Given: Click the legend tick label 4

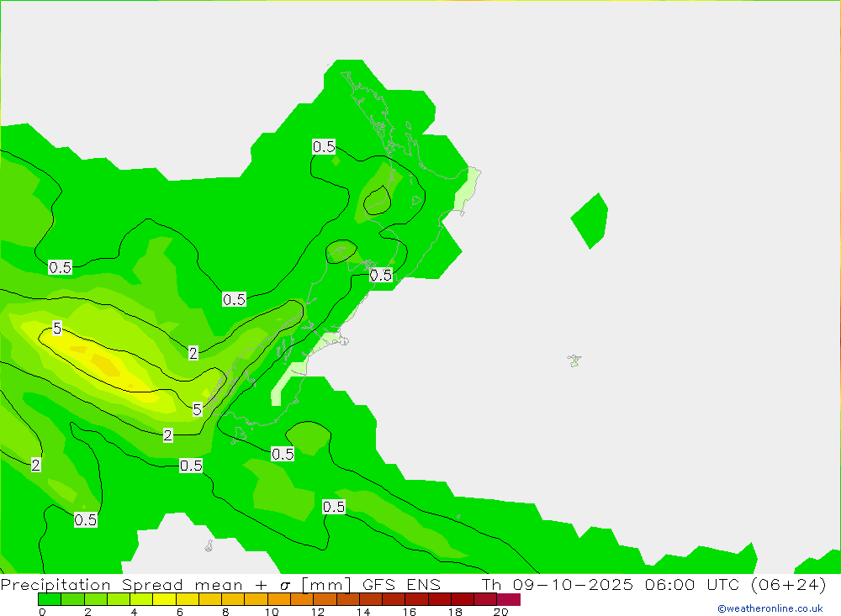Looking at the screenshot, I should point(134,612).
